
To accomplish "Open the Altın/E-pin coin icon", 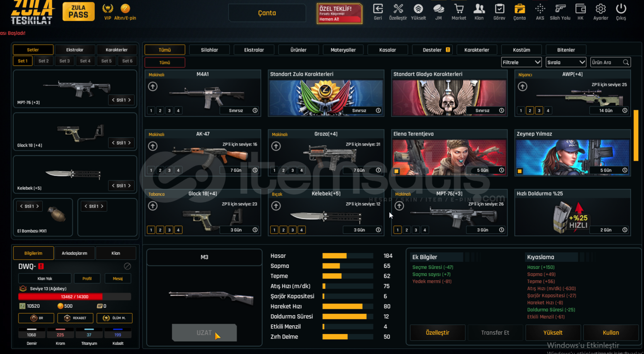I will [125, 8].
